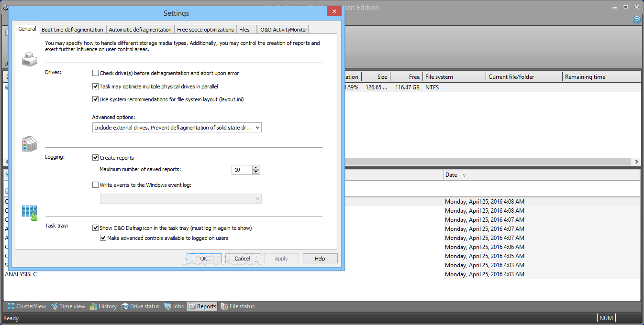This screenshot has width=644, height=325.
Task: Click the maximum saved reports number field
Action: 242,170
